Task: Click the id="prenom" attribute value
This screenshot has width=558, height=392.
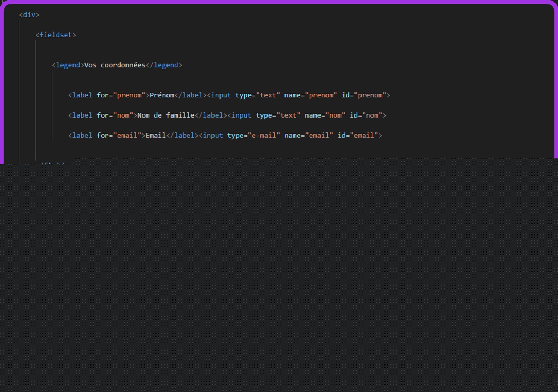Action: 370,95
